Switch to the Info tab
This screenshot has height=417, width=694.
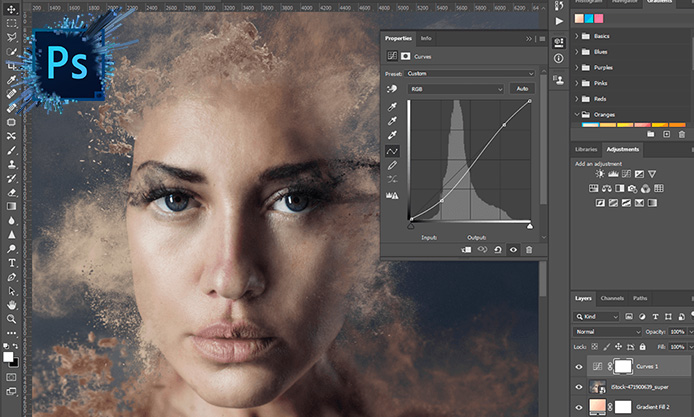click(x=426, y=38)
